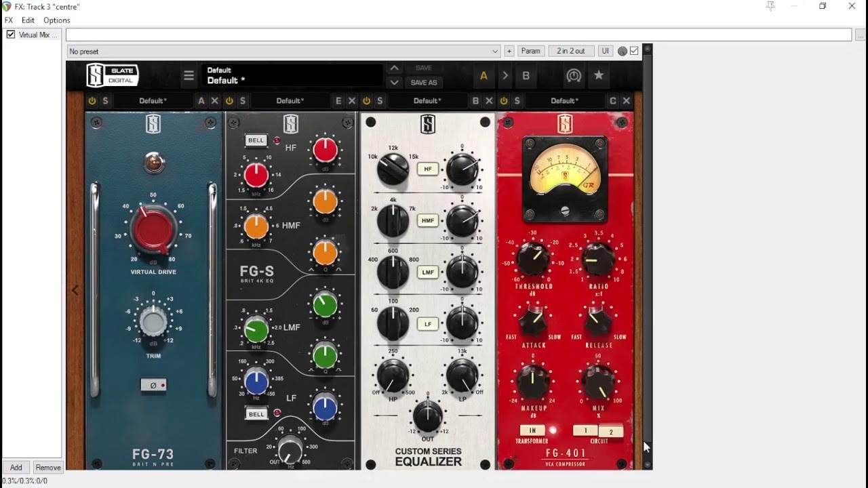Click the wet/dry knob beside bypass checkbox
The image size is (868, 488).
[x=623, y=51]
